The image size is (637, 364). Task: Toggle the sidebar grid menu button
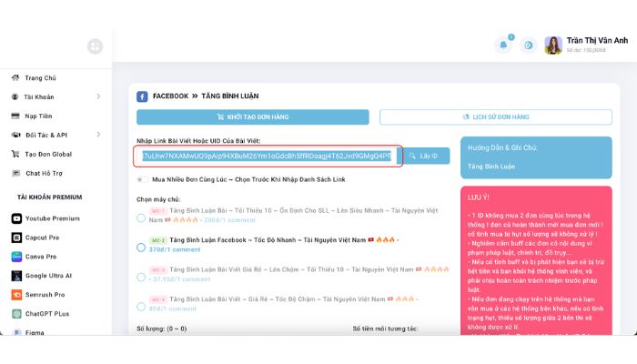(x=95, y=46)
